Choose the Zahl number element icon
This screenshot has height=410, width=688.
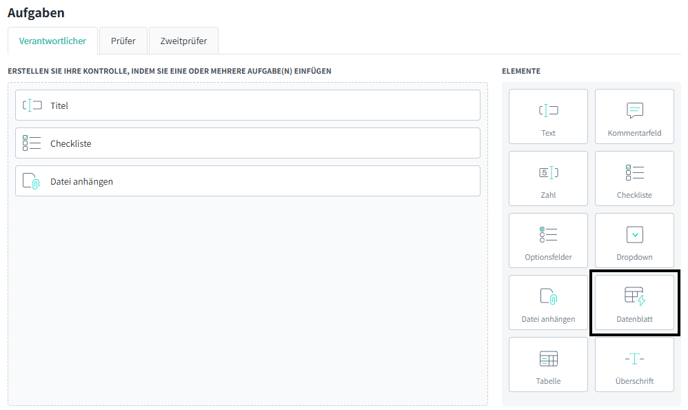coord(548,173)
